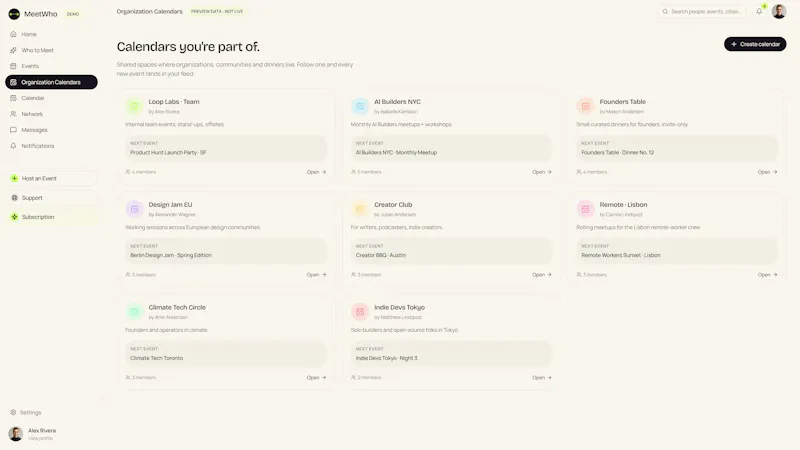Select Berlin Design Jam Spring Edition event
Screen dimensions: 800x450
(226, 251)
